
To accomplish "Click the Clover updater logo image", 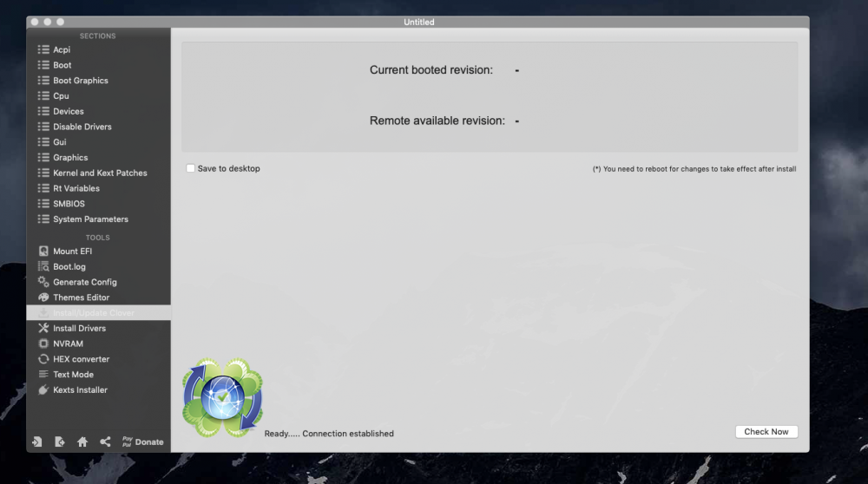I will tap(222, 398).
